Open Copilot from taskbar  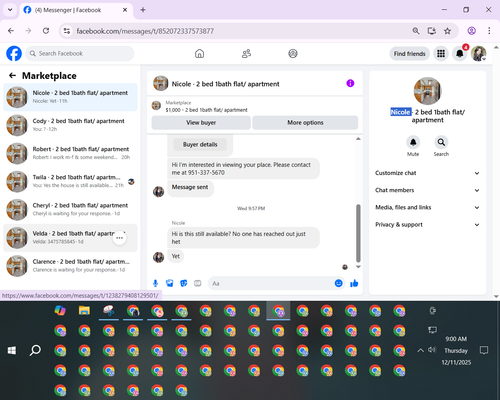[x=60, y=311]
